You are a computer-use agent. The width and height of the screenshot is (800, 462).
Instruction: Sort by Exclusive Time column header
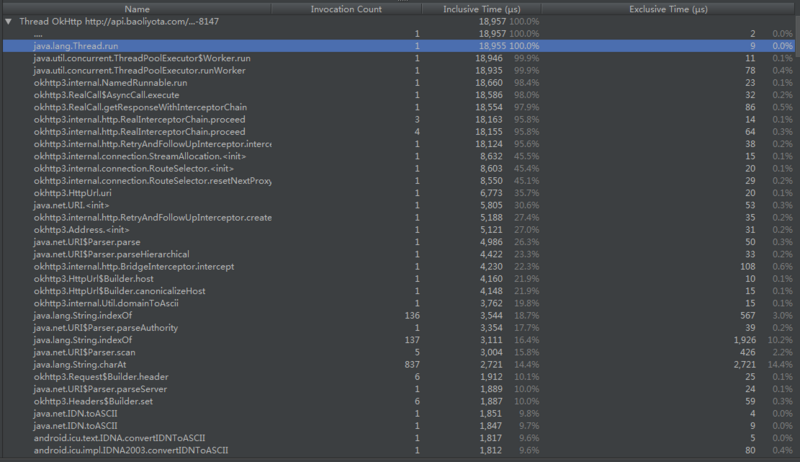pyautogui.click(x=668, y=9)
